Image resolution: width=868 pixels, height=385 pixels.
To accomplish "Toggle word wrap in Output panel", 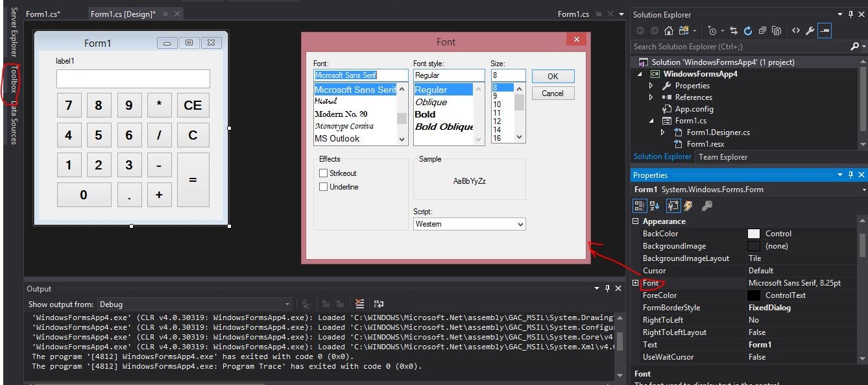I will point(379,304).
